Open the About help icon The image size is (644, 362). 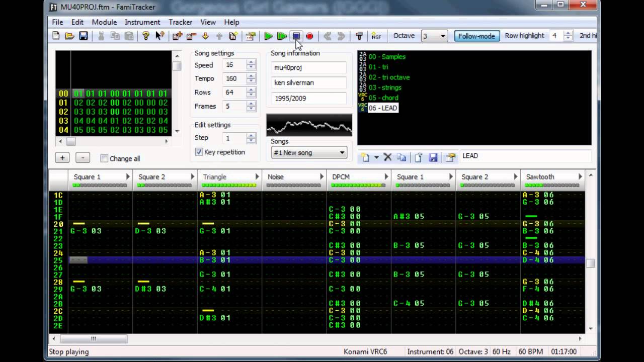(146, 36)
